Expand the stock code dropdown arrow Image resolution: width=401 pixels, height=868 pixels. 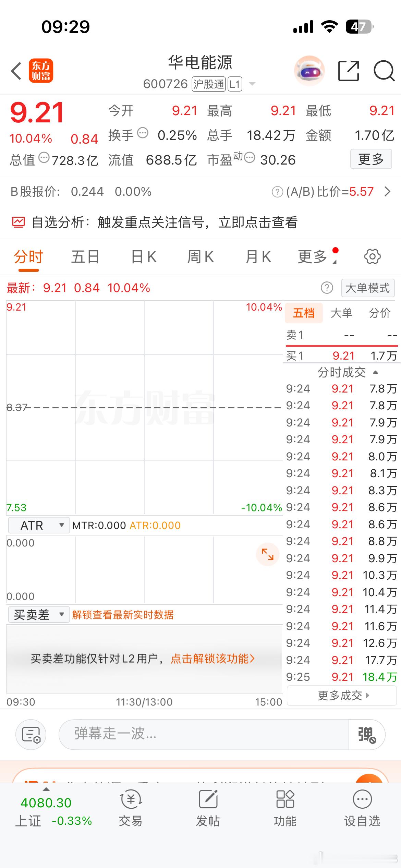(x=252, y=84)
